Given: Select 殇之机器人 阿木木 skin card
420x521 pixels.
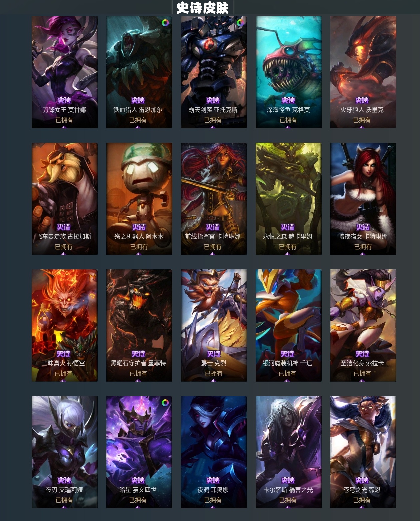Looking at the screenshot, I should 139,199.
